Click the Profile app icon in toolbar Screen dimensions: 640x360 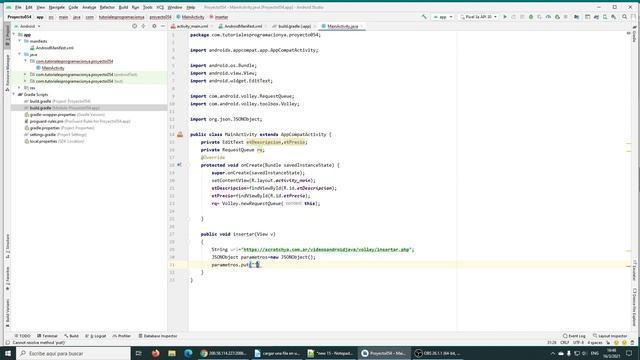pos(548,17)
